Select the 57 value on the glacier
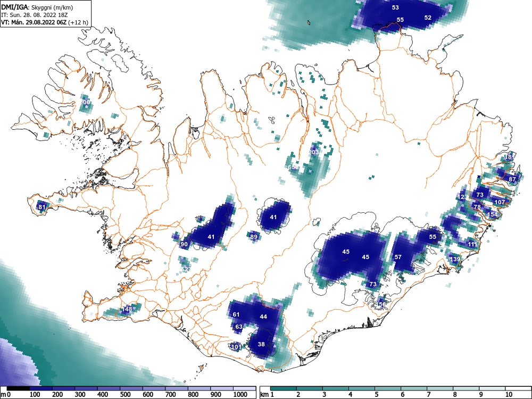 coord(398,257)
